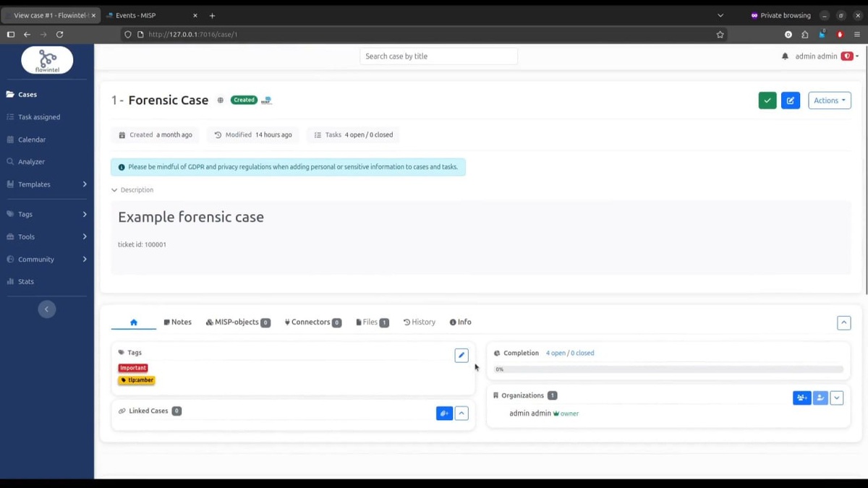Viewport: 868px width, 488px height.
Task: Open notifications bell
Action: pyautogui.click(x=785, y=56)
